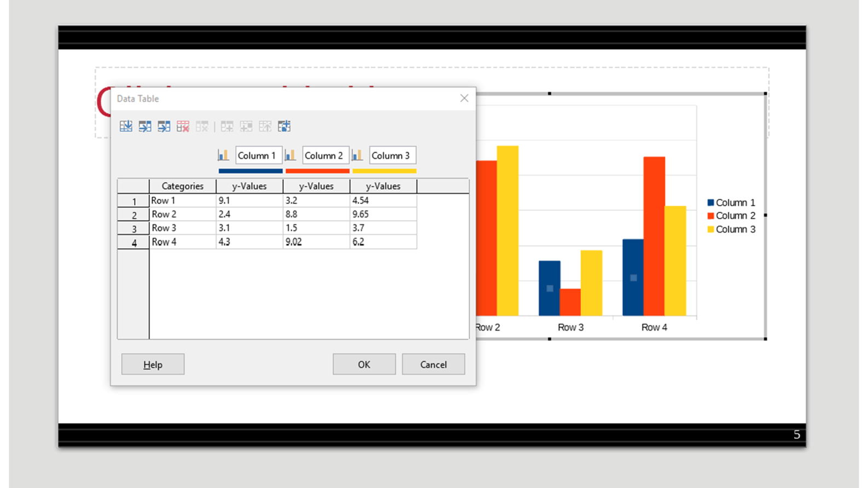Select the cell containing 9.02
The height and width of the screenshot is (488, 868).
[x=317, y=242]
